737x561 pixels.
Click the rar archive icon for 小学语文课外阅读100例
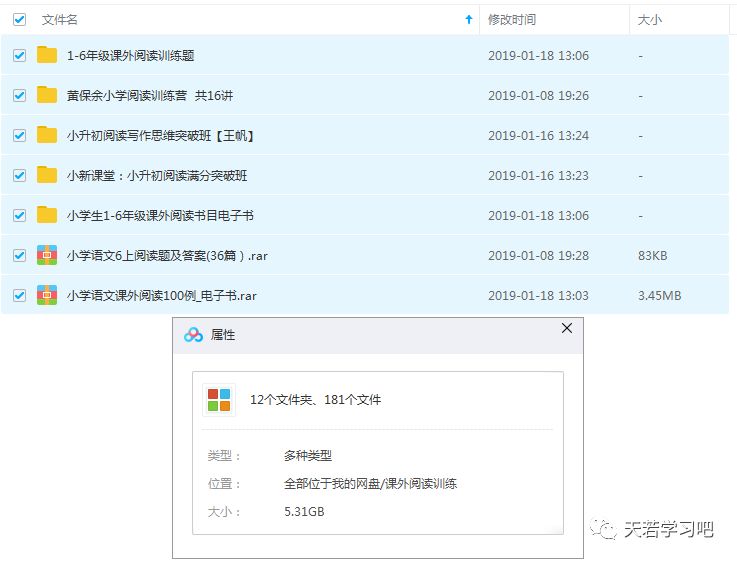[47, 295]
